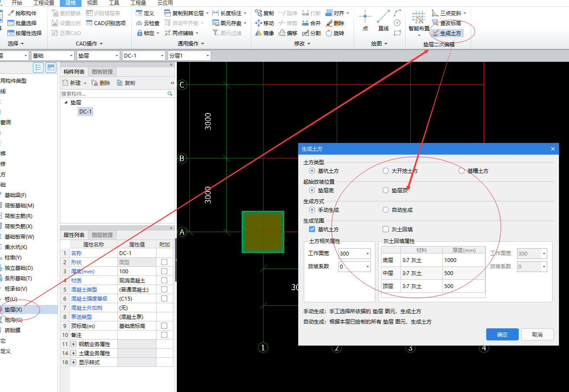Expand the 钢筋业务属性 row

coord(73,344)
